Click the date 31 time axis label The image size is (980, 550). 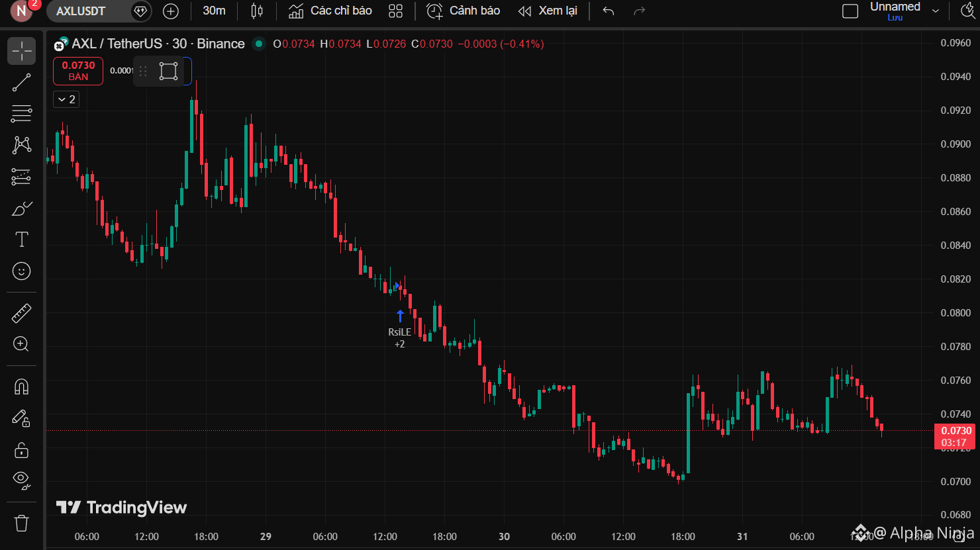coord(742,537)
